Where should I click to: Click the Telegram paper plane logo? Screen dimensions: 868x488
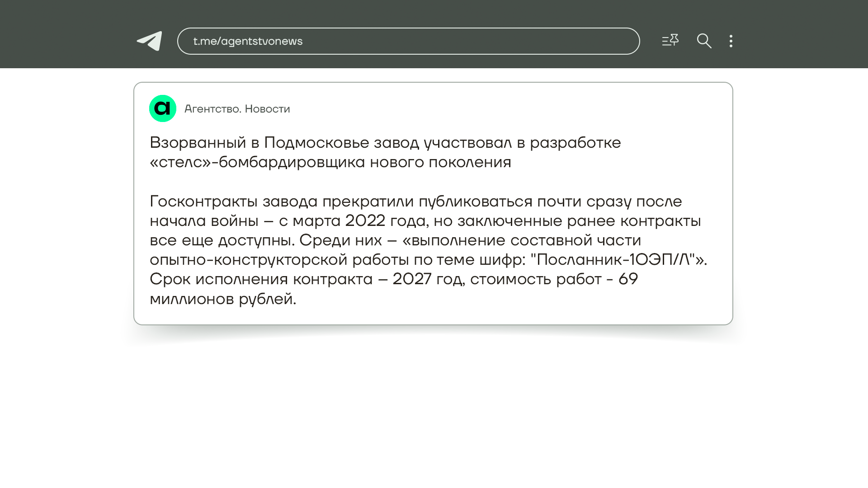coord(150,41)
